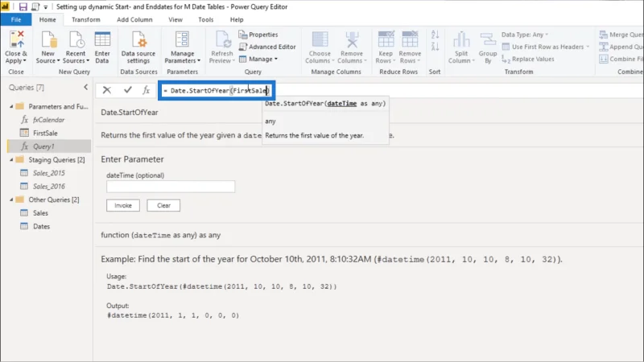Click the Clear button
644x362 pixels.
point(163,205)
